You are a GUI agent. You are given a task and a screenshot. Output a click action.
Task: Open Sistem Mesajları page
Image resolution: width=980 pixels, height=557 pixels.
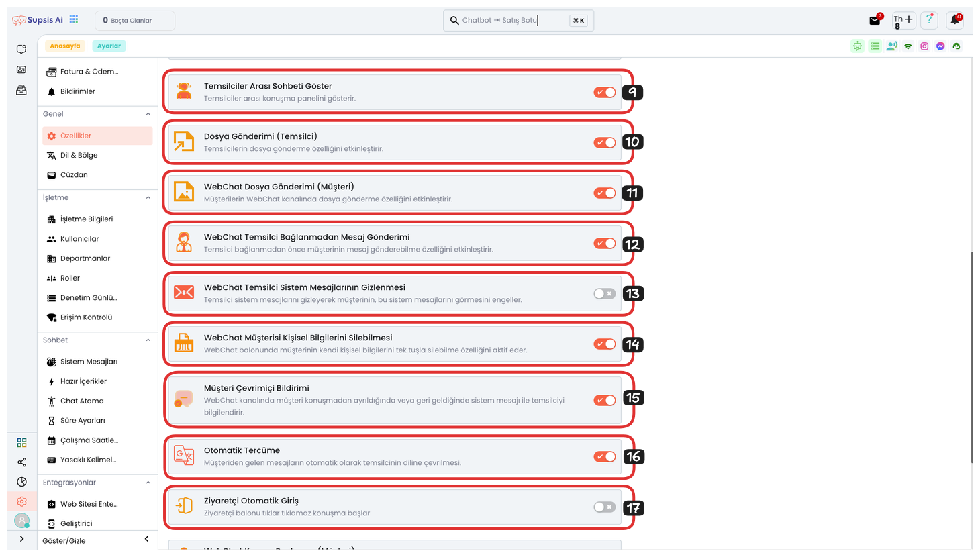click(97, 362)
